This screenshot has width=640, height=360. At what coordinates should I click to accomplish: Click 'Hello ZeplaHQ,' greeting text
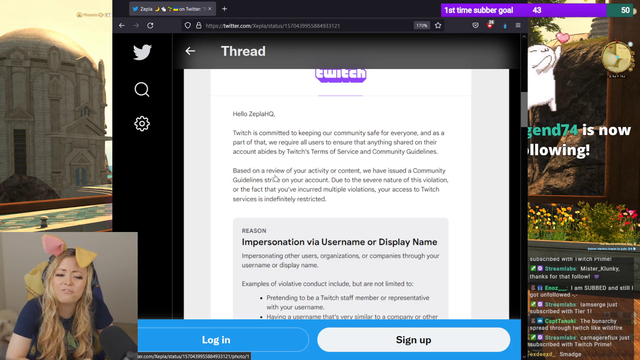pos(254,114)
